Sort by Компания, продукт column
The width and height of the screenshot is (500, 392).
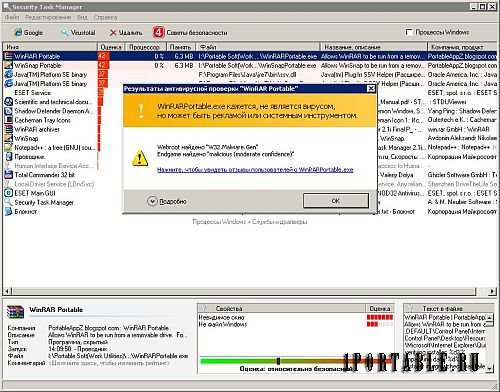pos(462,47)
